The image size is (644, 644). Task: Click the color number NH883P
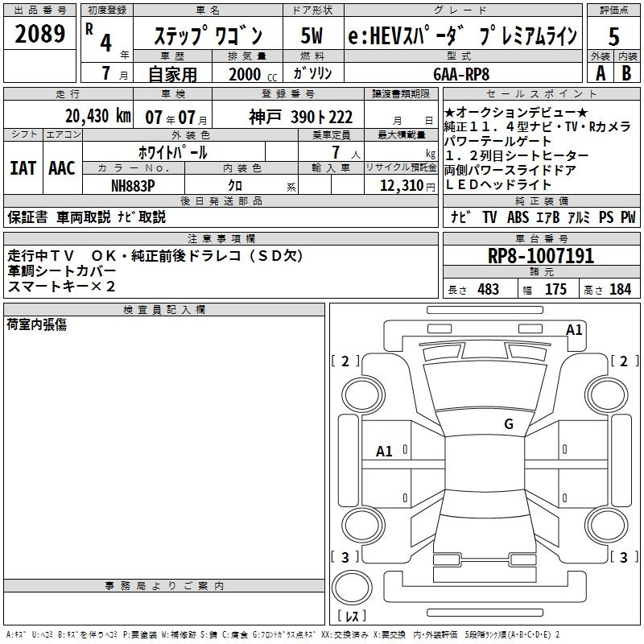pos(133,186)
